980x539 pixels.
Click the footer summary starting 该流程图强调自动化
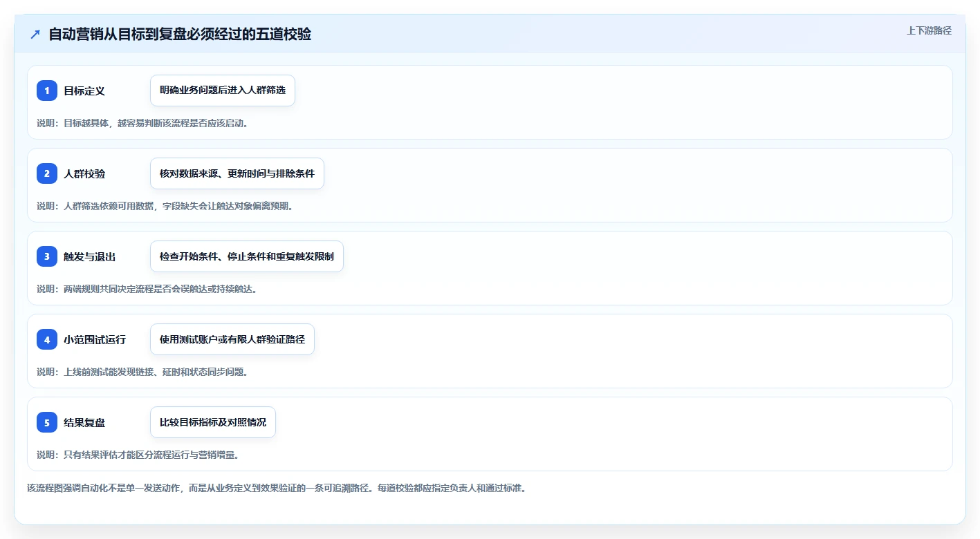(277, 488)
